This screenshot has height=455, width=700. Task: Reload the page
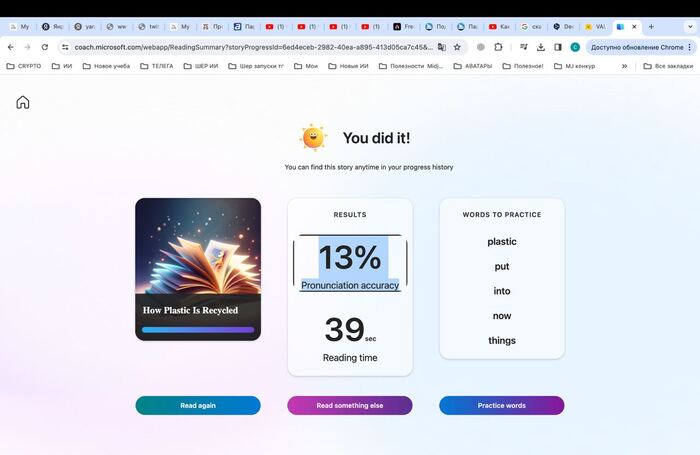[45, 47]
